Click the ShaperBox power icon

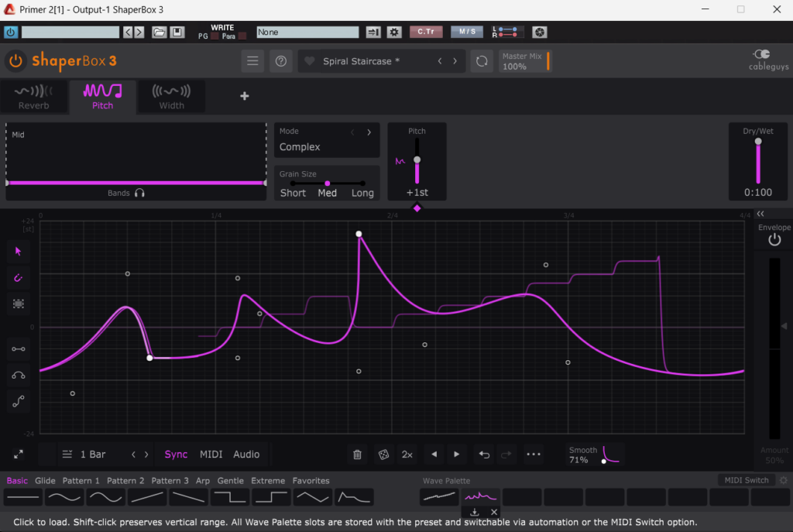pos(15,61)
